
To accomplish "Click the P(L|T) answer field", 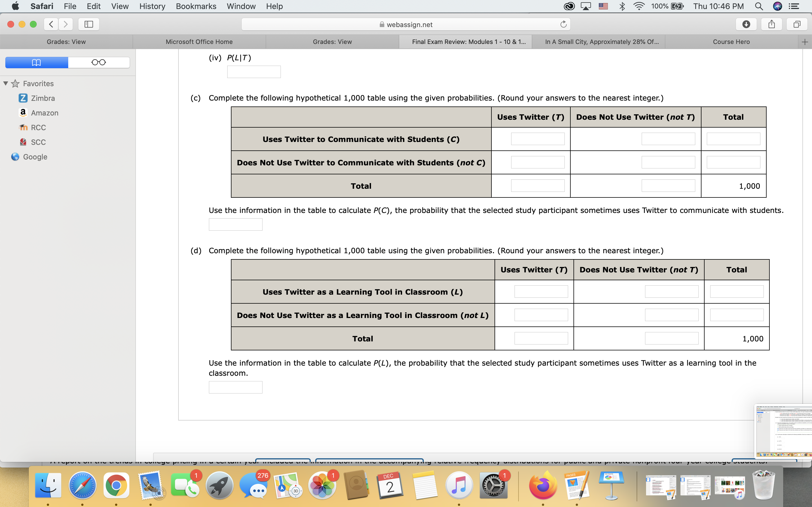I will pyautogui.click(x=254, y=72).
